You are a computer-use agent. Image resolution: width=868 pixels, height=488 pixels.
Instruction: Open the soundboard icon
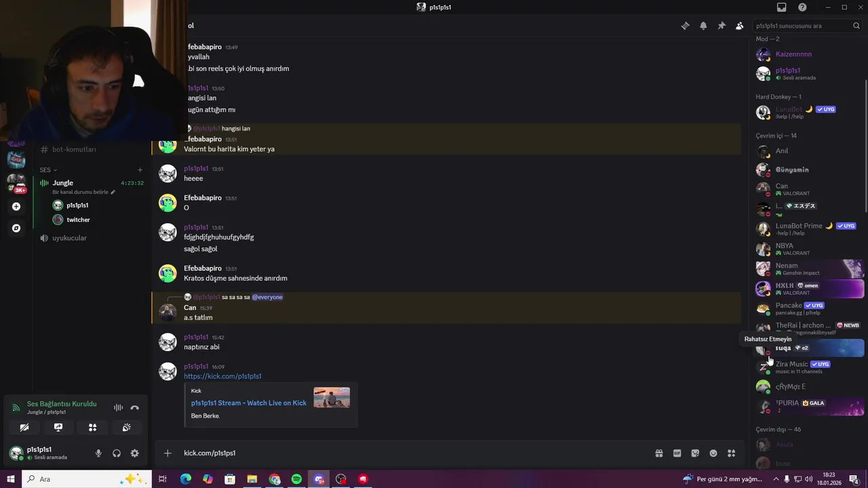(126, 428)
